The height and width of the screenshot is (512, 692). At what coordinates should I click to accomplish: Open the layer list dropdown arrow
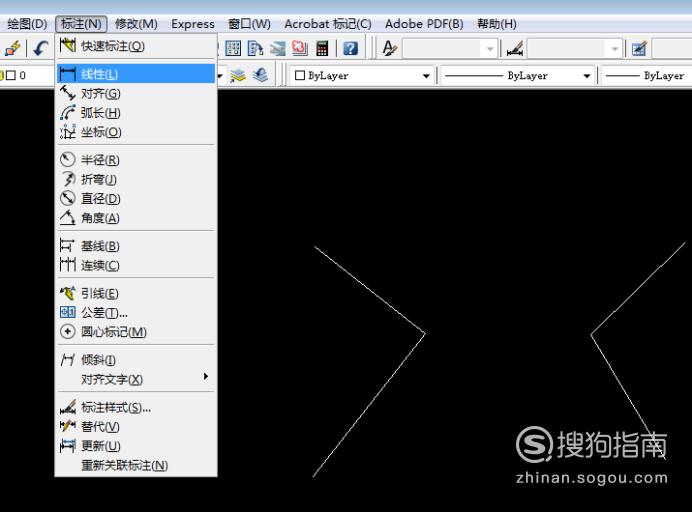(220, 76)
